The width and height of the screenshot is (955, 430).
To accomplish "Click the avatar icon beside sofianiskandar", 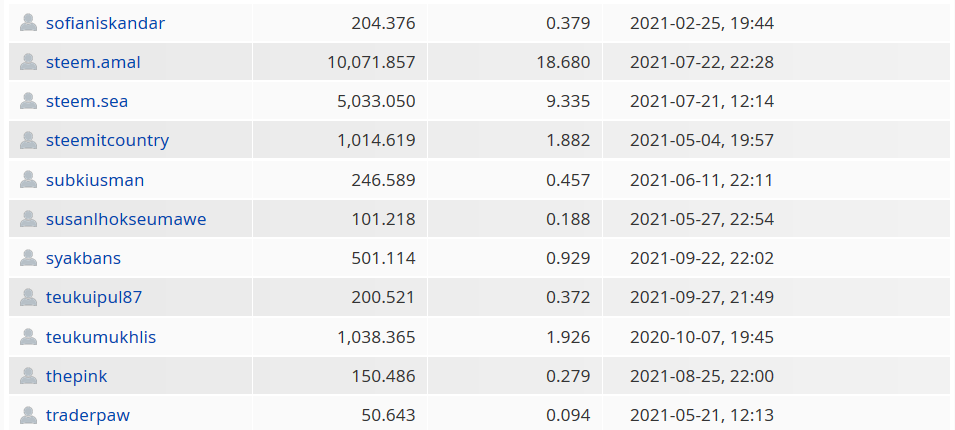I will (x=28, y=23).
